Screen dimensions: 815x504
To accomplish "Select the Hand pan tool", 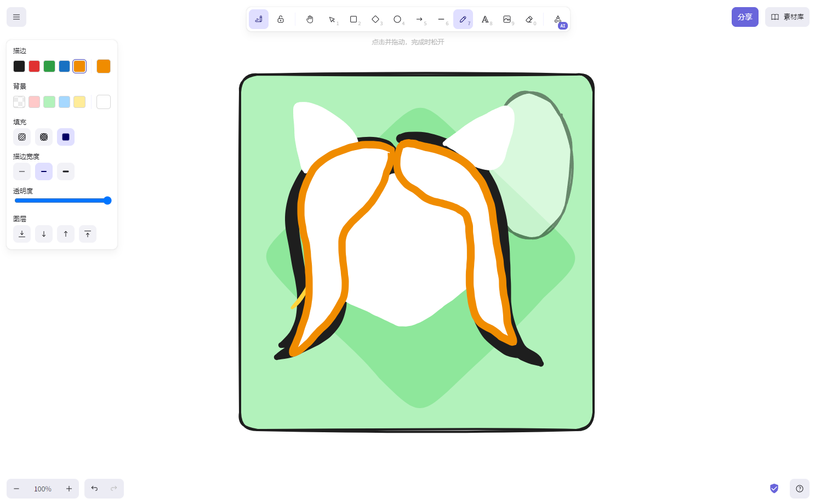I will [310, 19].
